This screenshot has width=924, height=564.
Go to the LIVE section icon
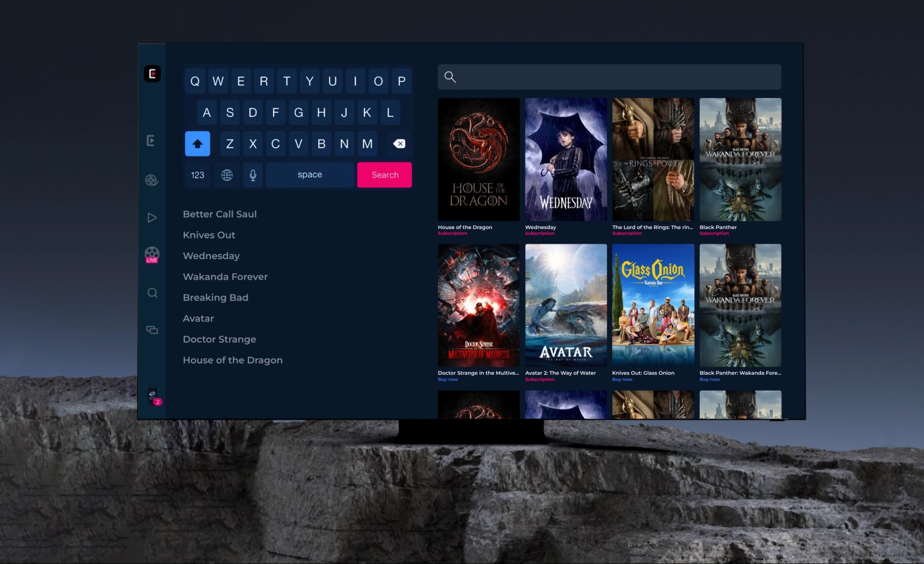[x=152, y=255]
